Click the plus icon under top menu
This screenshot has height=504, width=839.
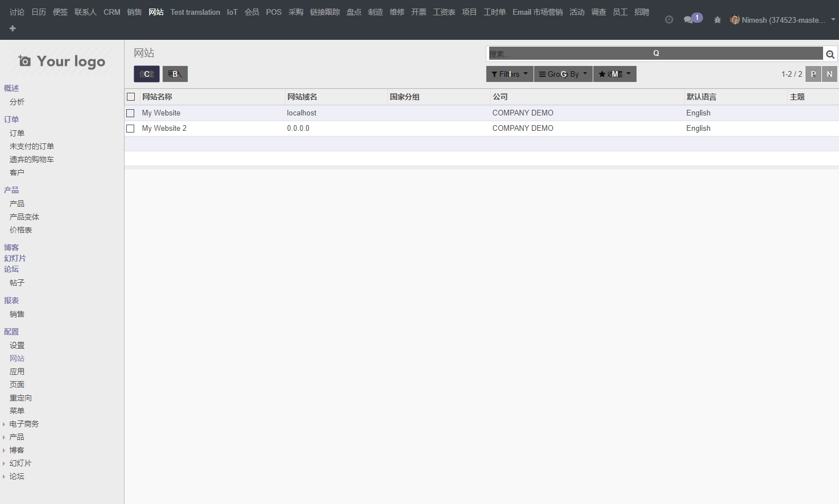13,28
